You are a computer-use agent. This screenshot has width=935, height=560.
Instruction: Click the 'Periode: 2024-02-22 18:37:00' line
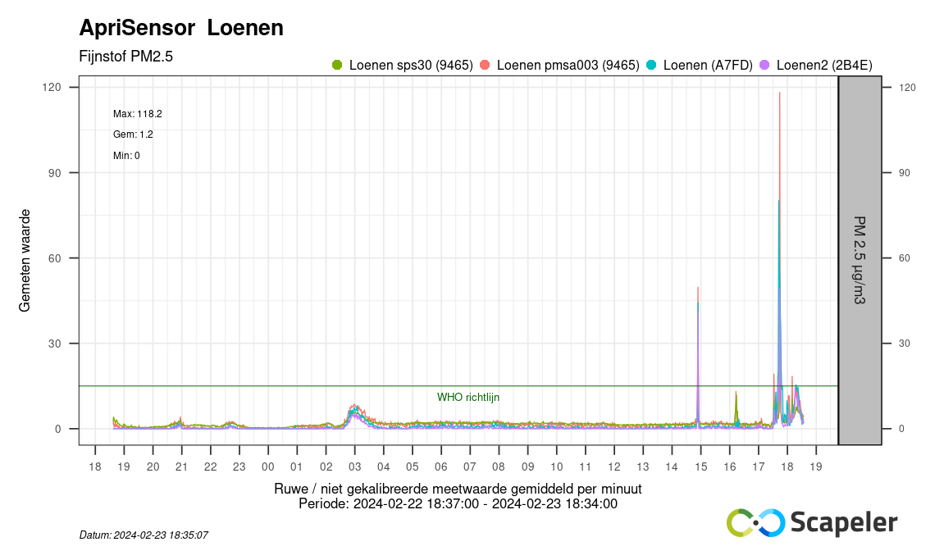458,504
